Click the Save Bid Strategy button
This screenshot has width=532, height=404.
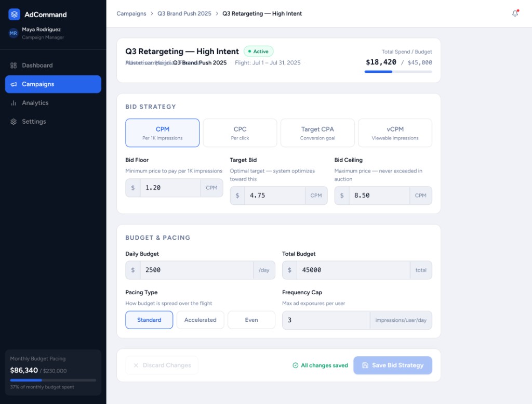point(393,366)
